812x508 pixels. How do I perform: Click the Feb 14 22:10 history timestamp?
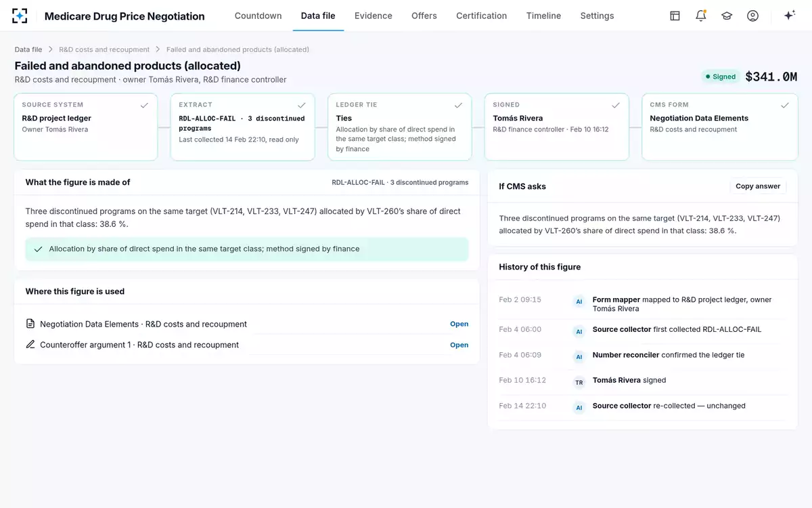point(522,406)
